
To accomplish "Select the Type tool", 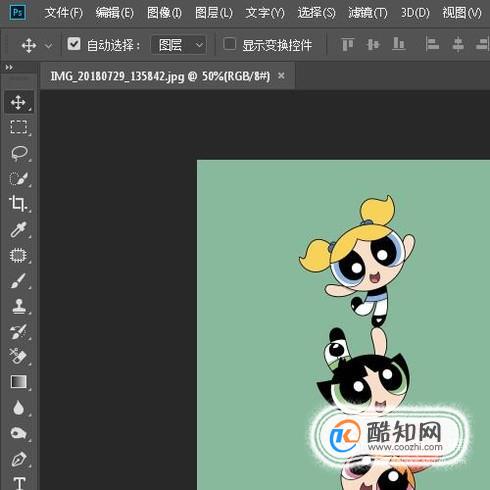I will pyautogui.click(x=19, y=483).
